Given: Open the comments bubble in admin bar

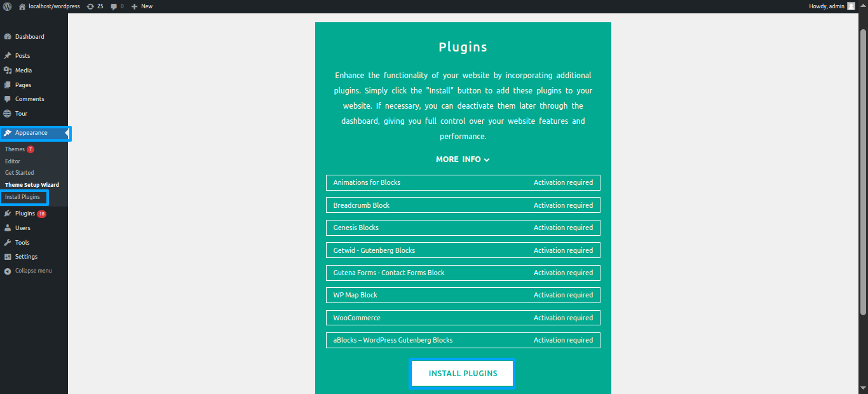Looking at the screenshot, I should [x=114, y=6].
